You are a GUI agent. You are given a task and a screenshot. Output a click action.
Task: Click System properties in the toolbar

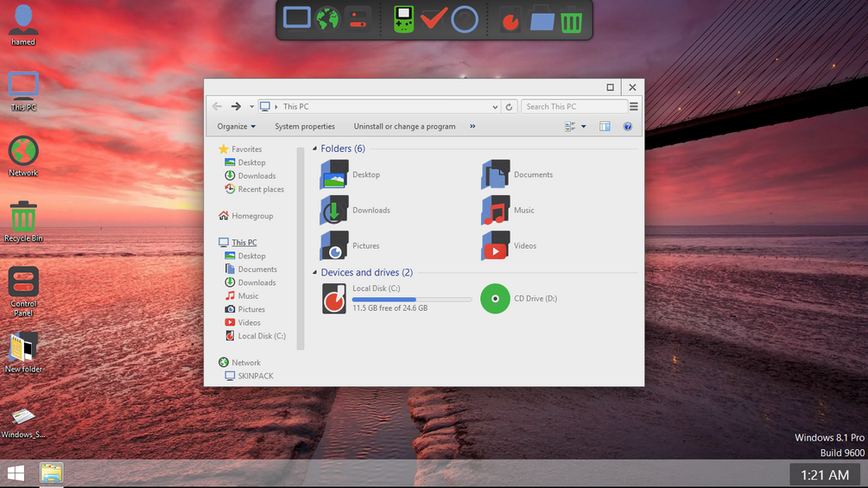305,126
